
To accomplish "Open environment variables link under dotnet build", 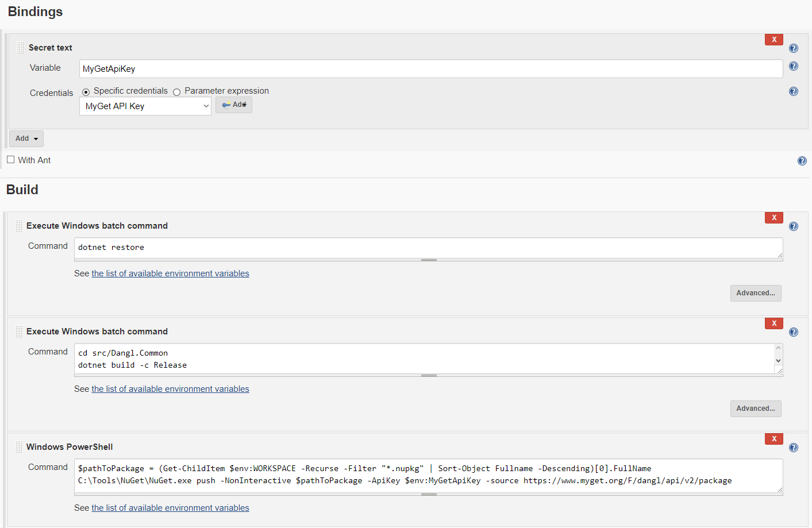I will [170, 389].
